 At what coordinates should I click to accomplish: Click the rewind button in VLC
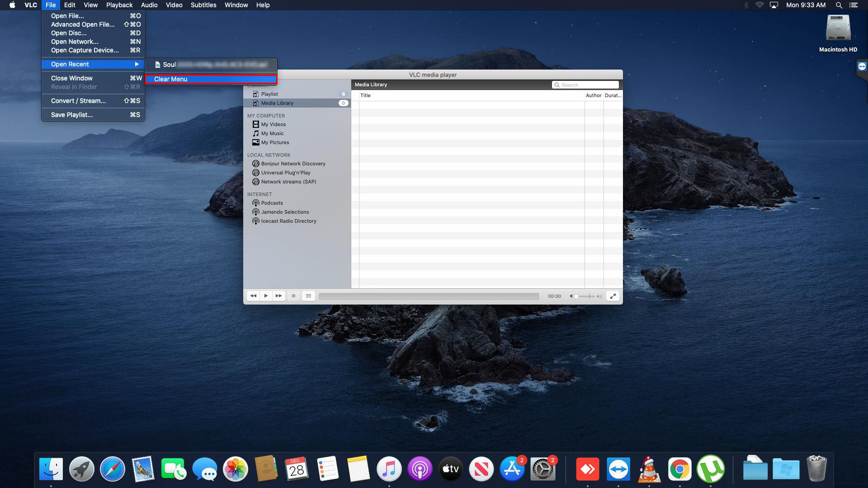pyautogui.click(x=253, y=296)
